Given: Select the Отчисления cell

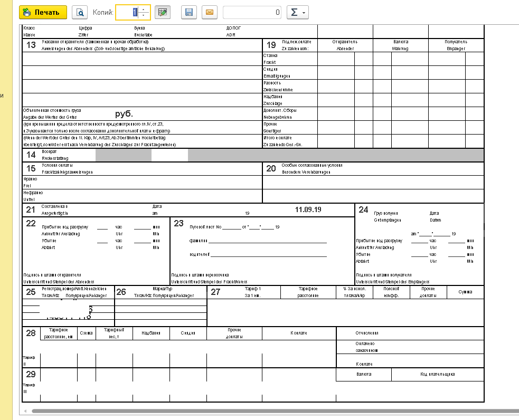Looking at the screenshot, I should (x=410, y=333).
